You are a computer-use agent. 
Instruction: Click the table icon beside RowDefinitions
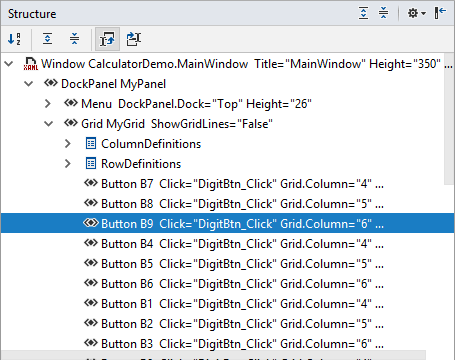[x=91, y=164]
